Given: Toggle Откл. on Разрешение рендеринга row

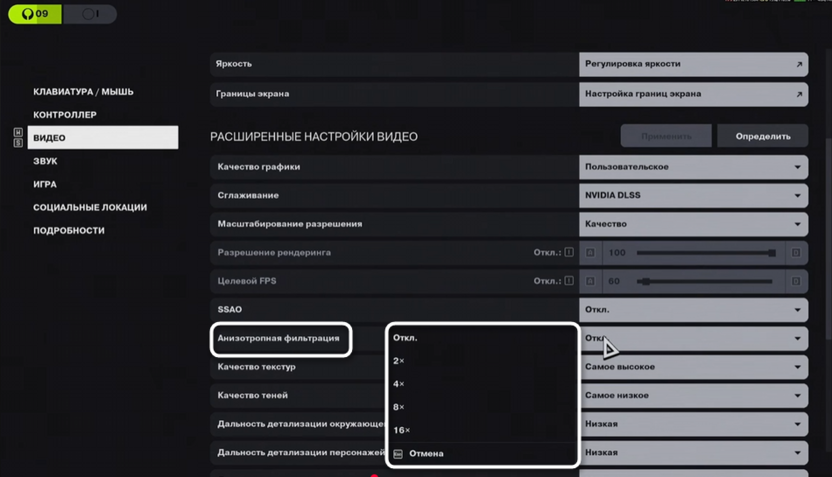Looking at the screenshot, I should pyautogui.click(x=553, y=253).
